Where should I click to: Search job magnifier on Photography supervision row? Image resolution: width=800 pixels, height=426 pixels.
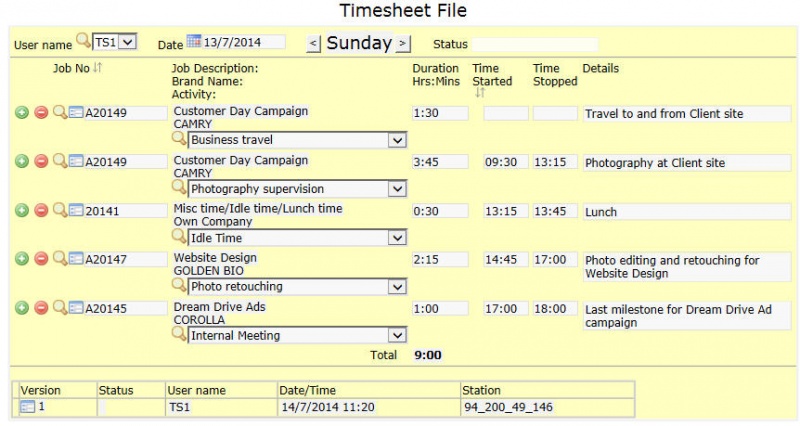click(60, 161)
